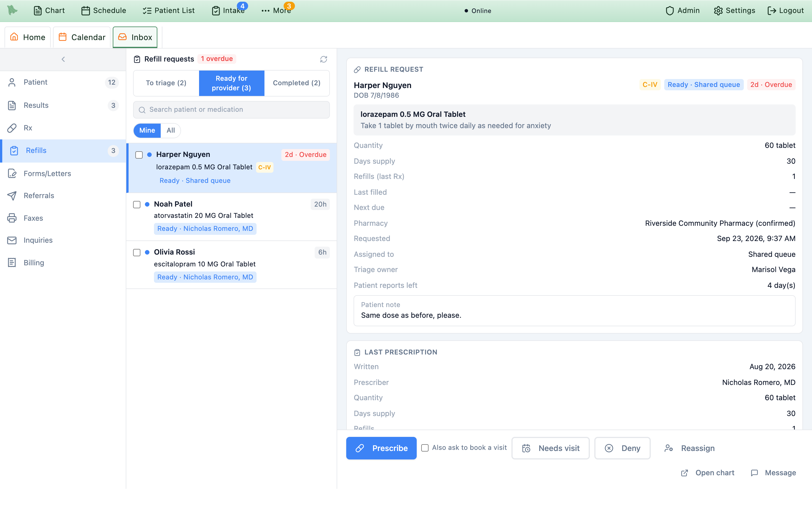Open the Patient inbox category

pyautogui.click(x=63, y=82)
